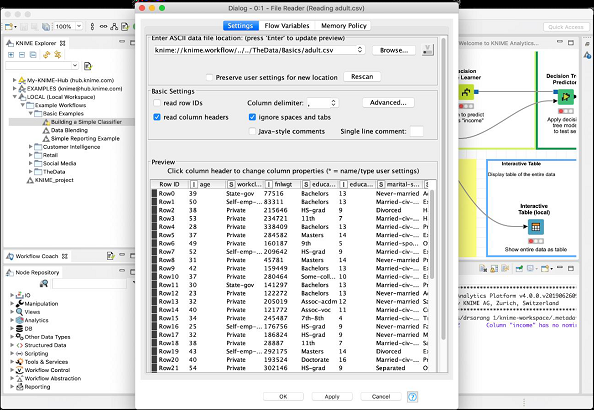Switch to the Settings tab
Viewport: 594px width, 410px height.
(x=240, y=26)
